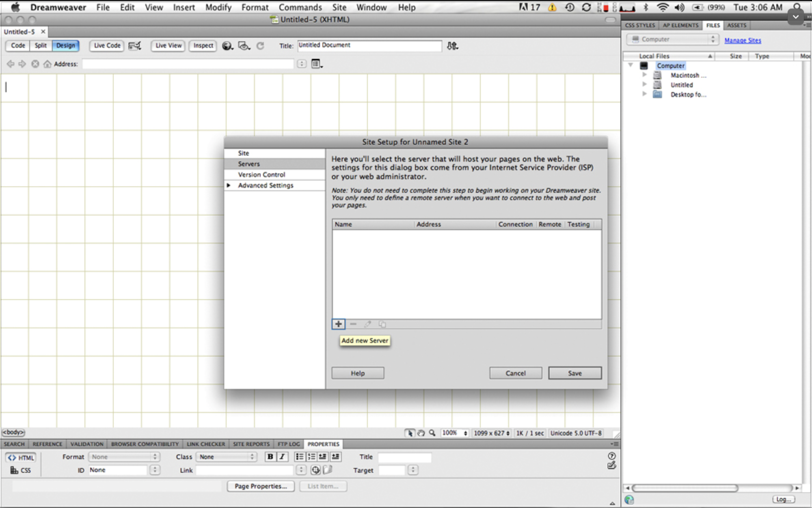Expand the Advanced Settings category

tap(229, 185)
